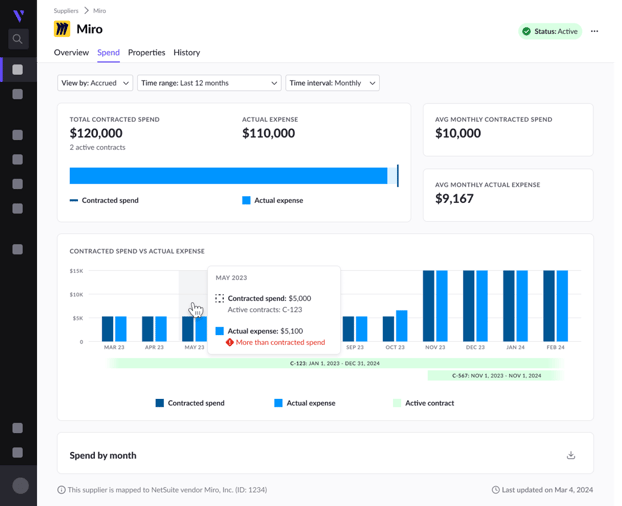
Task: Click the green check status icon
Action: tap(526, 31)
